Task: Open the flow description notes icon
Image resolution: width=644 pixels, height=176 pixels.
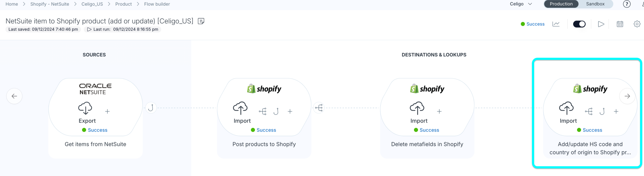Action: coord(201,21)
